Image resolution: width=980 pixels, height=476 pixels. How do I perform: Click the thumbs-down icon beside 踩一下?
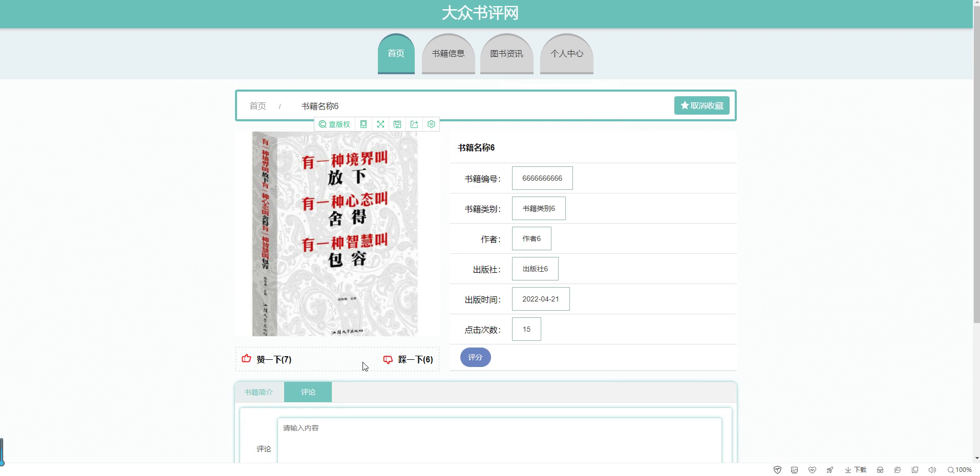[x=388, y=360]
